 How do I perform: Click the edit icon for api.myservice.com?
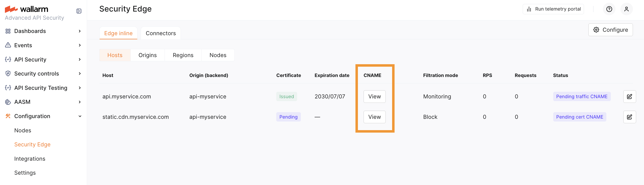click(629, 96)
